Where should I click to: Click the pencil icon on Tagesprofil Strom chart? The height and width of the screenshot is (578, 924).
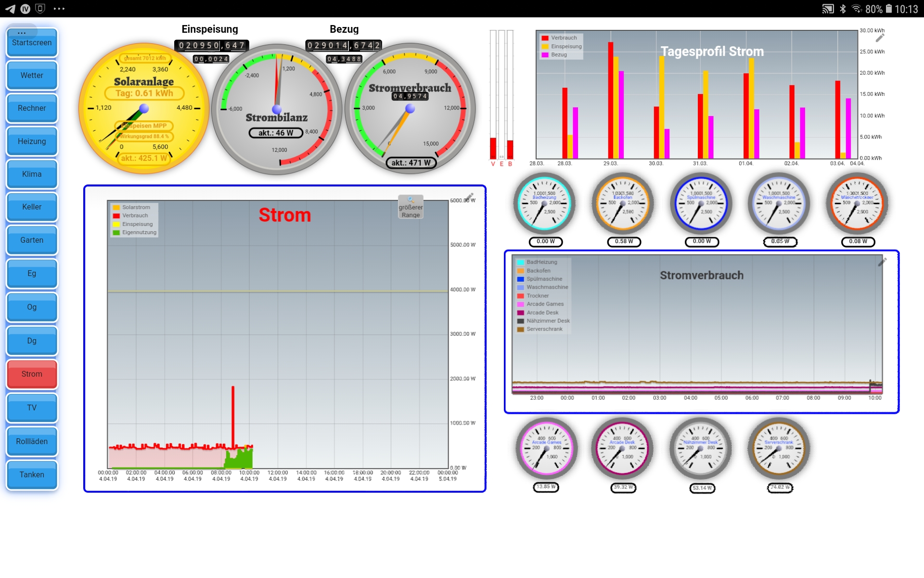(880, 38)
